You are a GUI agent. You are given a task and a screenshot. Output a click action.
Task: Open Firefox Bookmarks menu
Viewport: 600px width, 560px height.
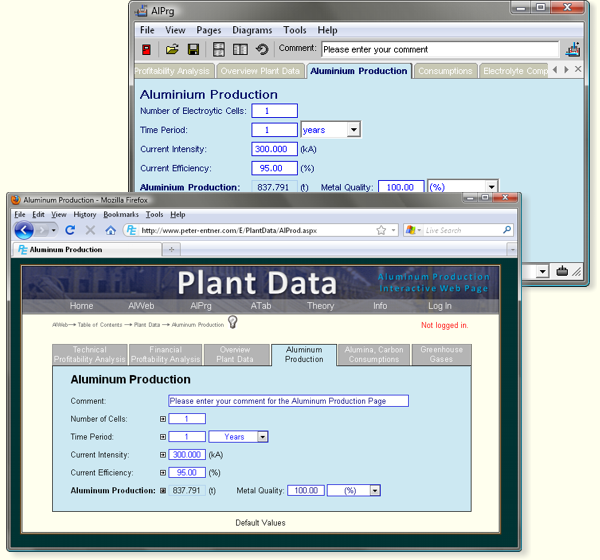pyautogui.click(x=121, y=214)
